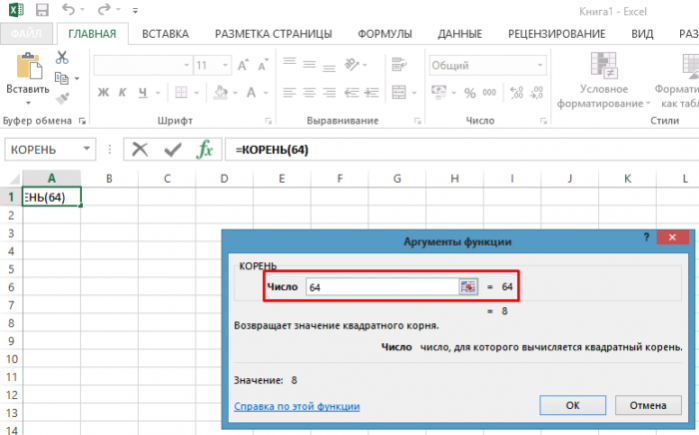Click the dialog help question mark

point(646,237)
